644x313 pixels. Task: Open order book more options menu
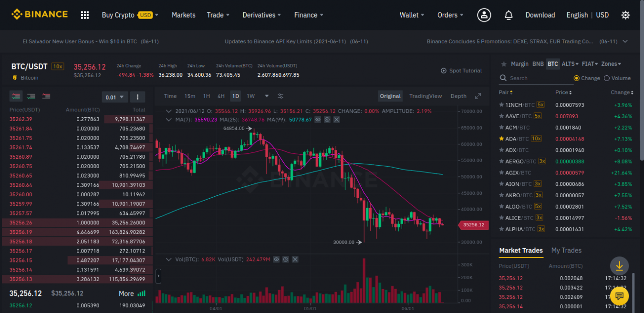tap(137, 97)
